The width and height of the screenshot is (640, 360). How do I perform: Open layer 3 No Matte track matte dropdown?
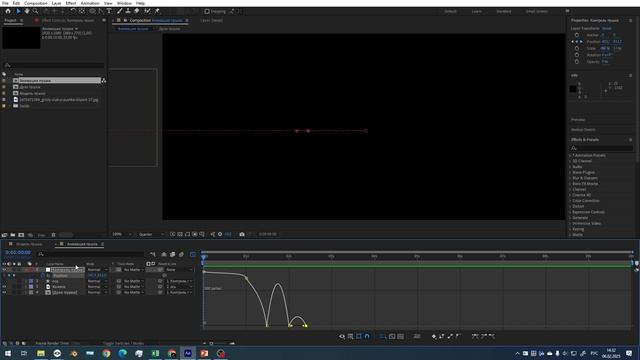[134, 287]
